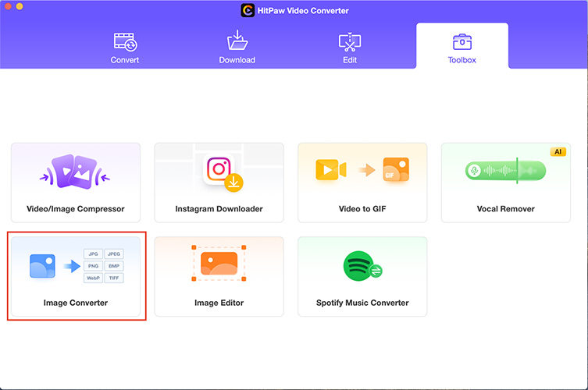Click the TIFF format tile
This screenshot has width=588, height=390.
point(114,278)
